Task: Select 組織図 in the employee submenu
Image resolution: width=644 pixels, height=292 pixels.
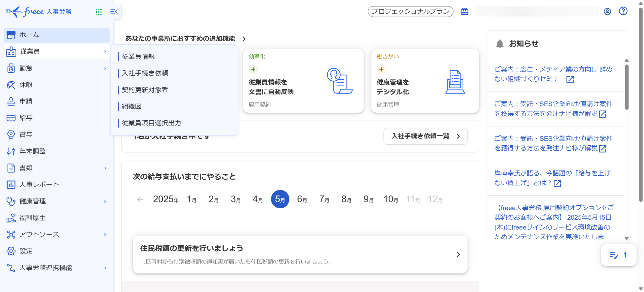Action: tap(132, 106)
